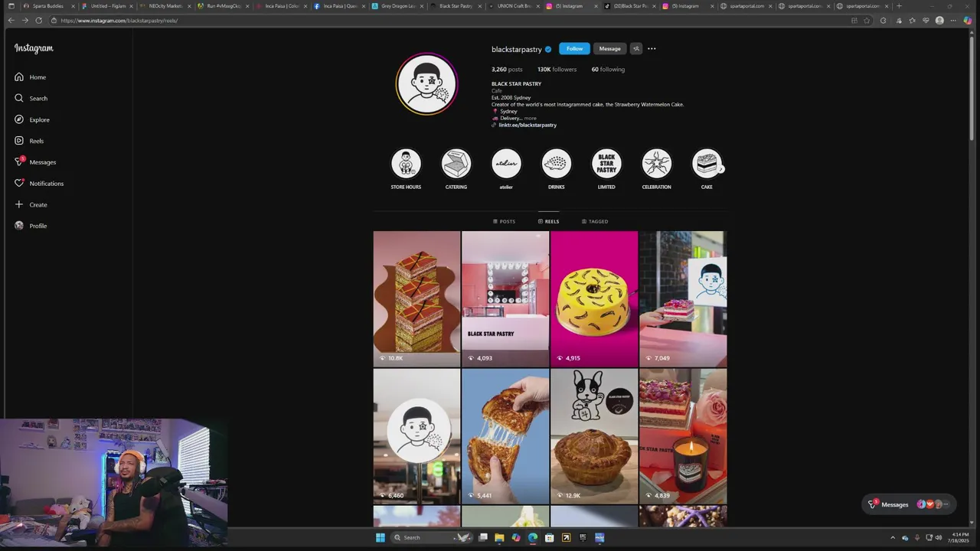Image resolution: width=980 pixels, height=551 pixels.
Task: Follow the blackstarpastry account
Action: point(574,48)
